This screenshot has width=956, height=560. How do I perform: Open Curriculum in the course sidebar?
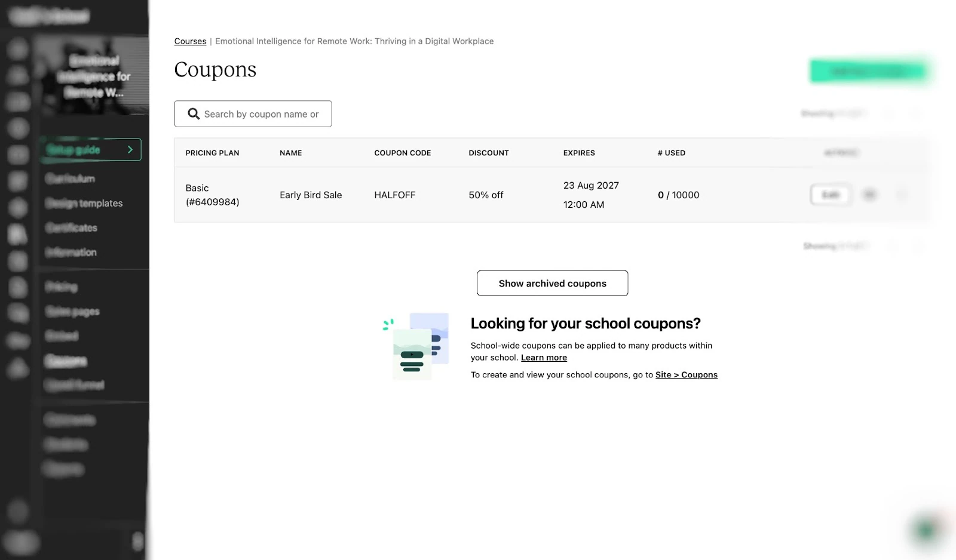pyautogui.click(x=71, y=179)
